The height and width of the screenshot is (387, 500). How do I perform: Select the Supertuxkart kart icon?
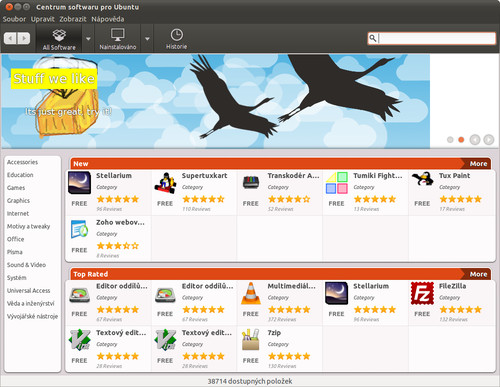tap(165, 183)
